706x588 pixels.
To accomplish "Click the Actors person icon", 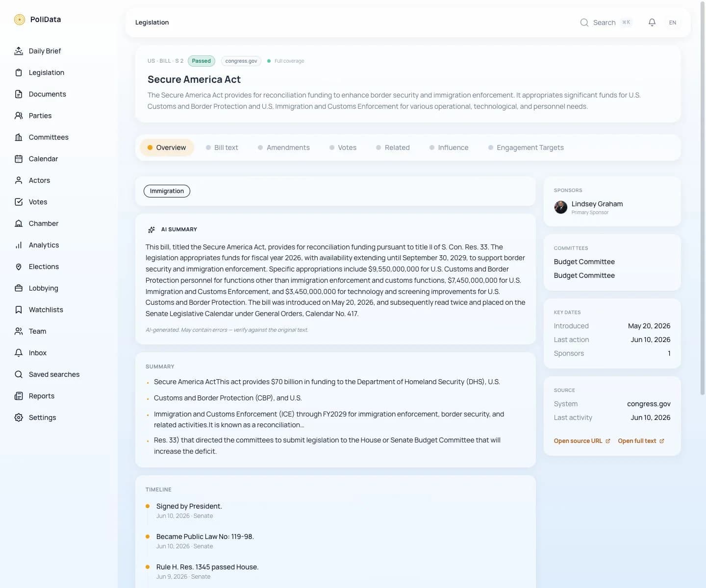I will tap(19, 180).
